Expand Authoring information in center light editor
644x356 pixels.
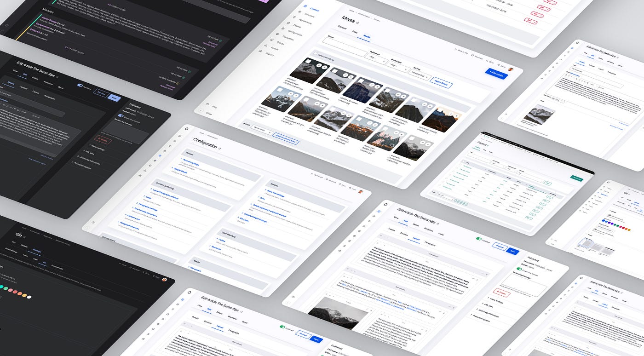(x=487, y=313)
